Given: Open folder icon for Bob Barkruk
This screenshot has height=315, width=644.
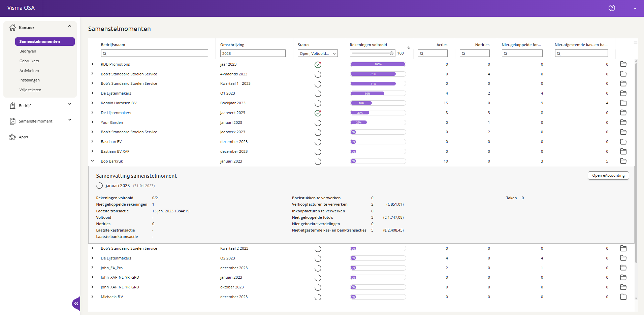Looking at the screenshot, I should pos(623,161).
